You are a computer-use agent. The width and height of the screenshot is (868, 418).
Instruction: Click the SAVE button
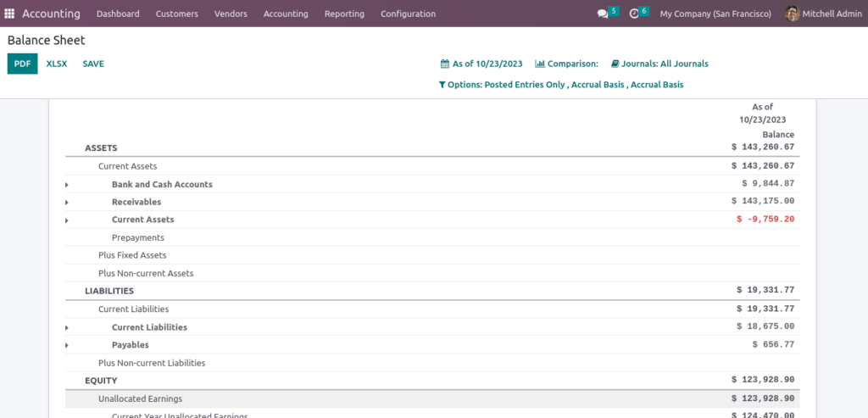point(93,64)
